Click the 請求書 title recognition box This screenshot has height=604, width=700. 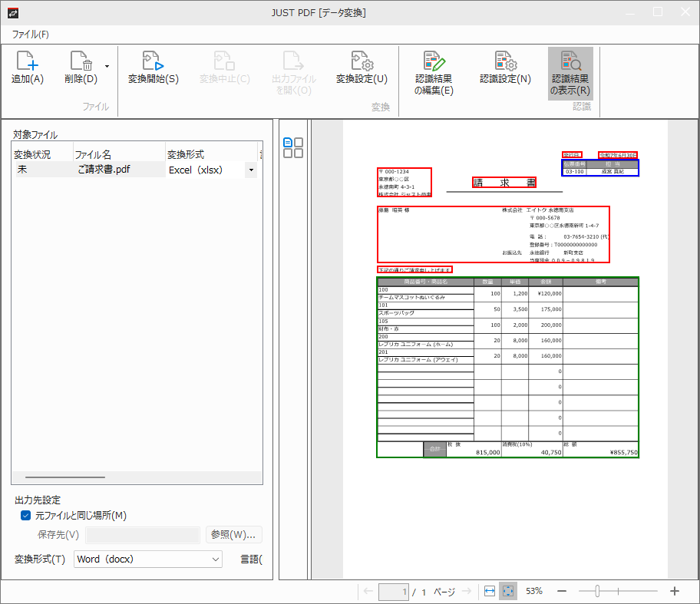(x=504, y=183)
